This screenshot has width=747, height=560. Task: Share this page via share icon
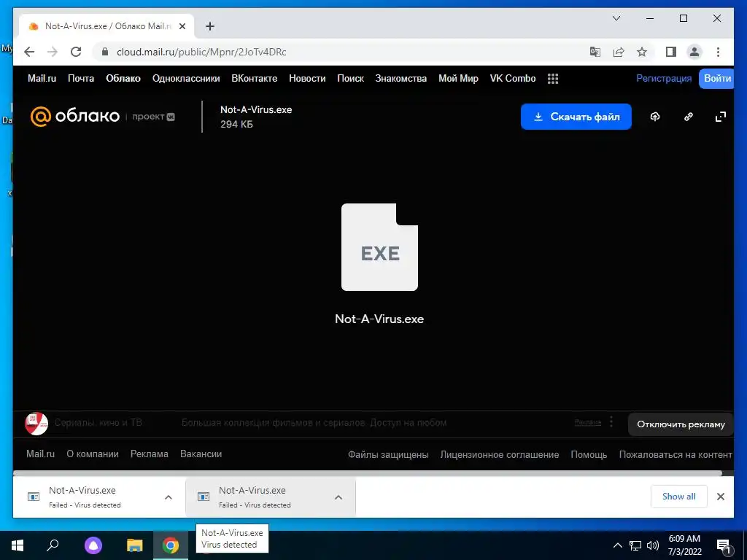(619, 52)
